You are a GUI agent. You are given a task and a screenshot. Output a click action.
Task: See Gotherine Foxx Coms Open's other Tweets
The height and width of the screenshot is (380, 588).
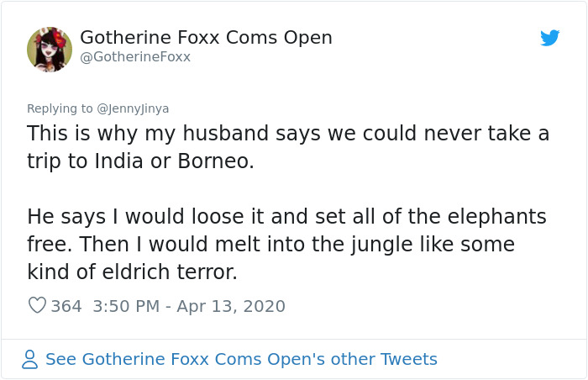pyautogui.click(x=242, y=359)
